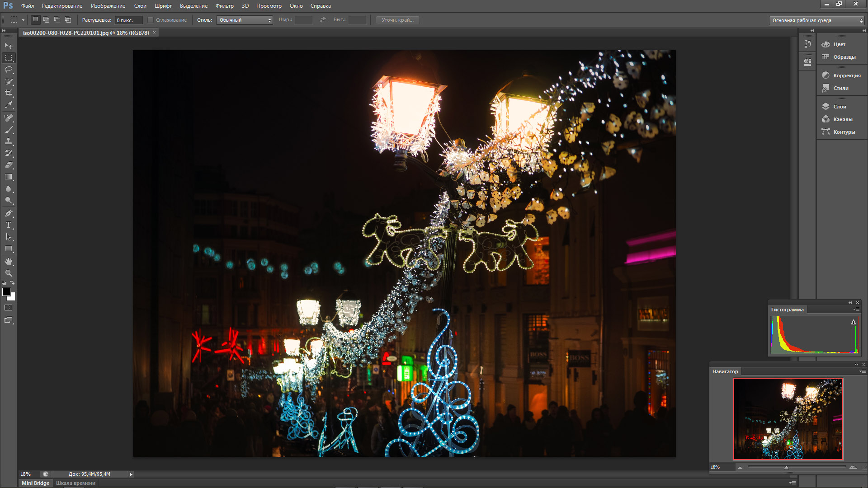
Task: Enable the Сглаживание checkbox
Action: [151, 20]
